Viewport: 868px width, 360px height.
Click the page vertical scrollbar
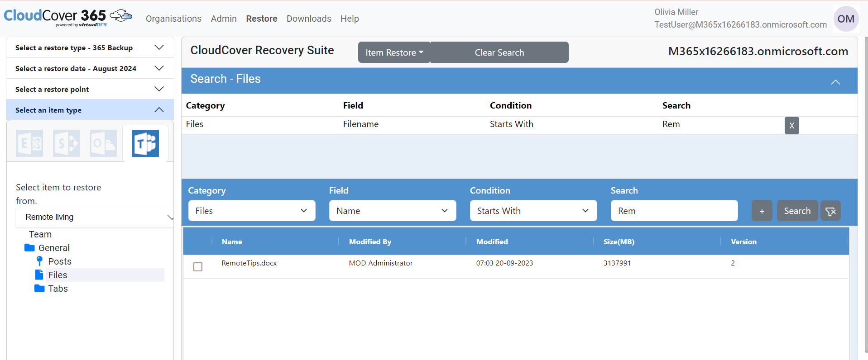(x=865, y=194)
